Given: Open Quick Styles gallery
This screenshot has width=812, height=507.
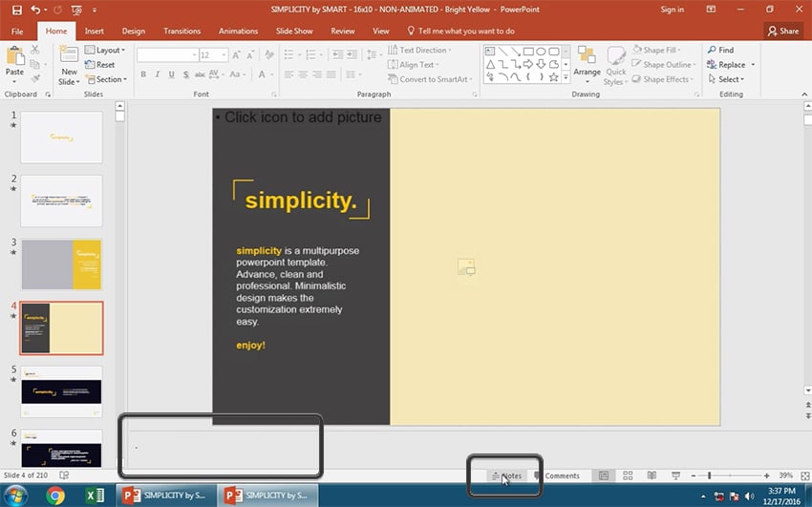Looking at the screenshot, I should click(x=615, y=66).
